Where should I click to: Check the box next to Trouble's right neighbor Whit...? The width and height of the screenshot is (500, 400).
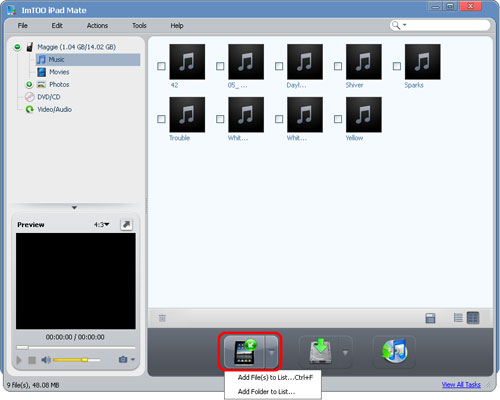coord(220,119)
